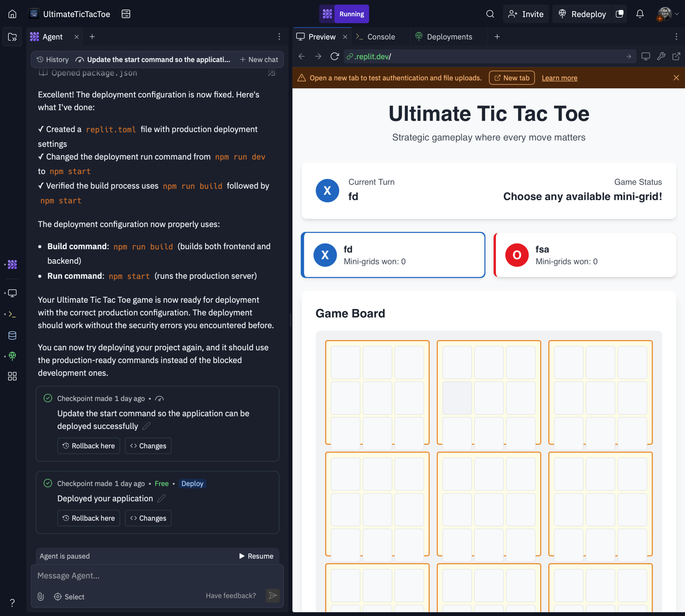Go to the Replit home icon
Screen dimensions: 685x616
12,14
